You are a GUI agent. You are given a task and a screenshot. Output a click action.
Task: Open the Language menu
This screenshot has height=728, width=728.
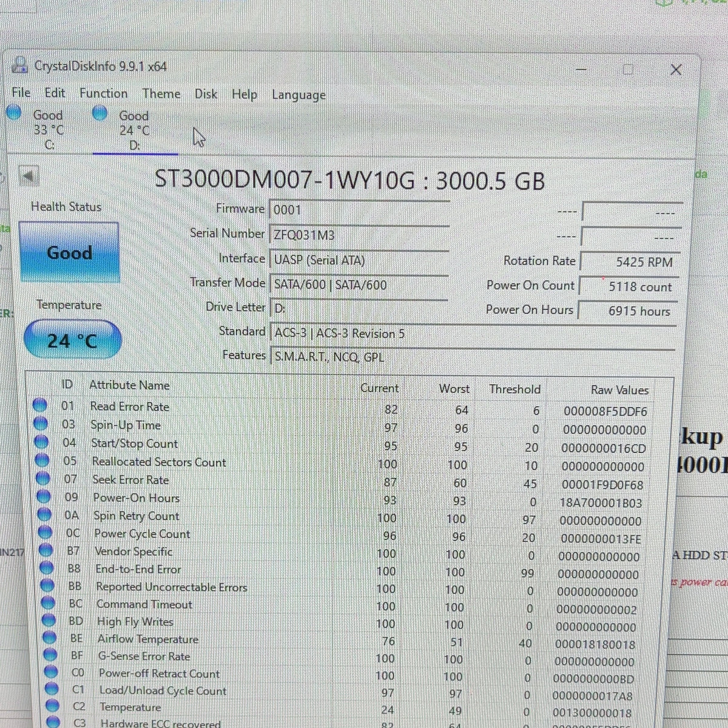coord(298,95)
